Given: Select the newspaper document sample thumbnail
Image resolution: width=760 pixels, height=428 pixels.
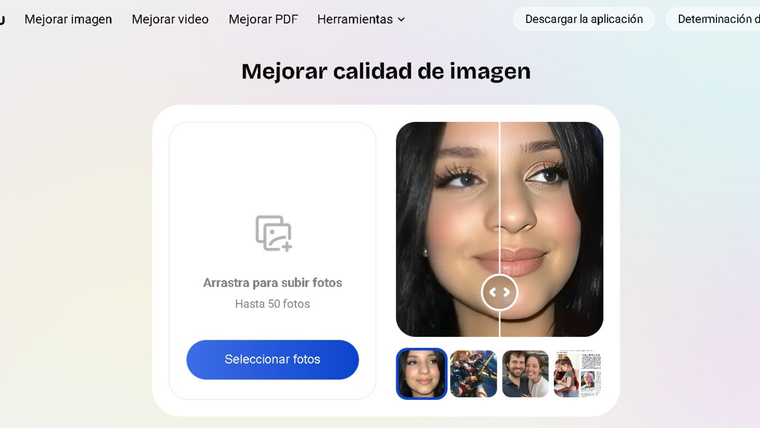Looking at the screenshot, I should pos(577,374).
